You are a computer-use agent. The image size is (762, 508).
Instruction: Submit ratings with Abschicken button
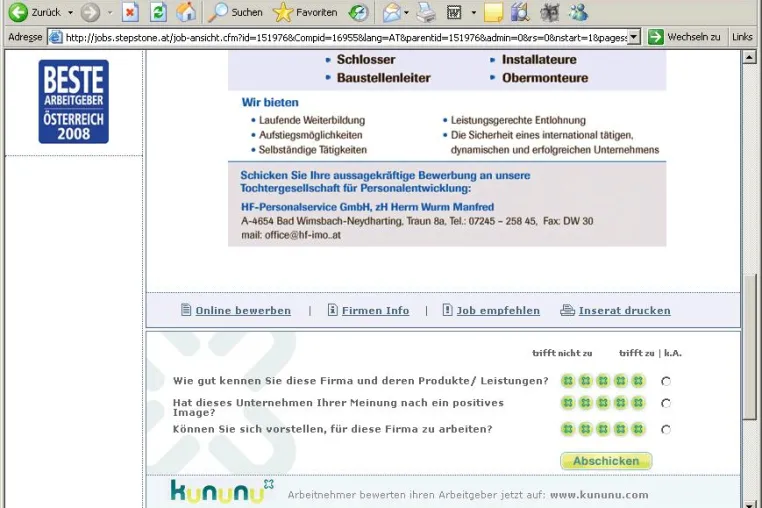coord(606,461)
